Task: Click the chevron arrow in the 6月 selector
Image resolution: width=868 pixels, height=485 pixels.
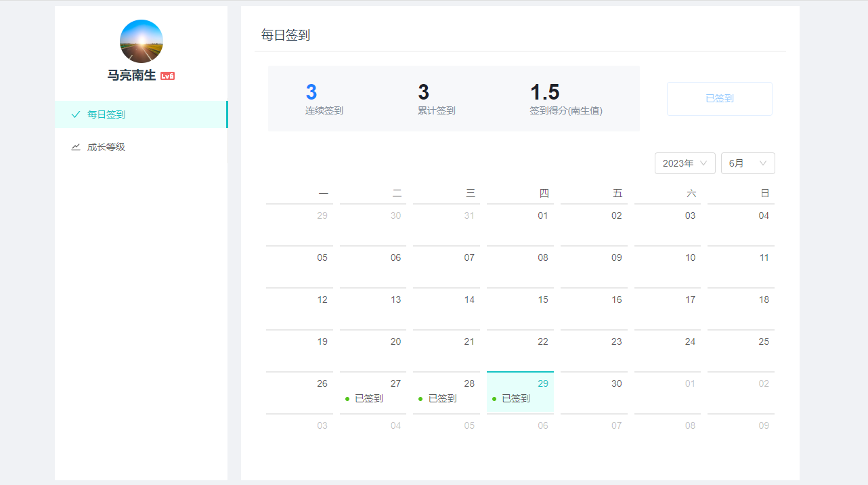Action: (763, 163)
